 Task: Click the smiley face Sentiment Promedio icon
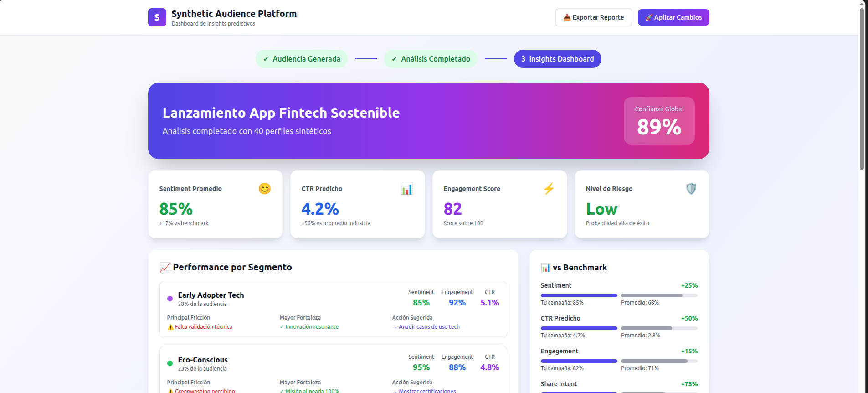coord(264,189)
